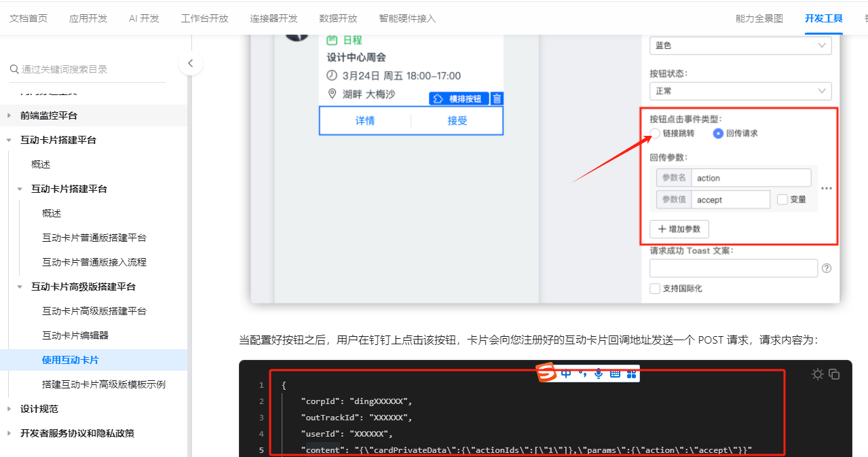Click the help icon beside the Toast field

827,268
